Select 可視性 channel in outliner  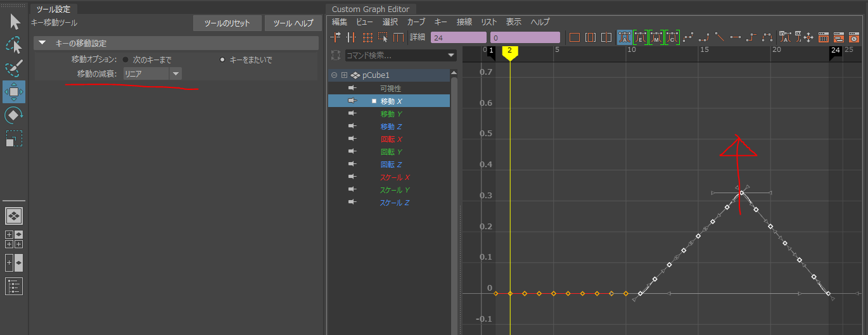(391, 88)
